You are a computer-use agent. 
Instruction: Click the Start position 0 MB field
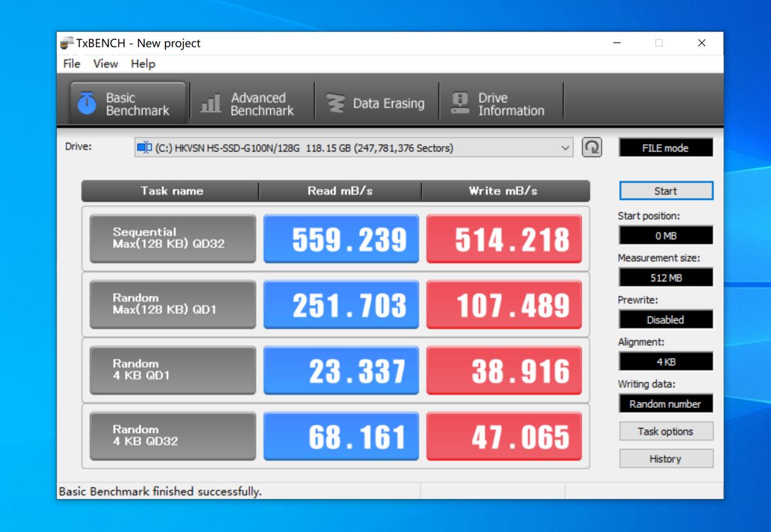click(666, 235)
